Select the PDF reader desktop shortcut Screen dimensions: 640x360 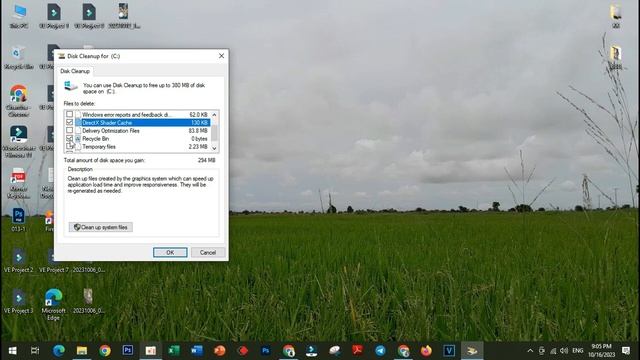(18, 183)
